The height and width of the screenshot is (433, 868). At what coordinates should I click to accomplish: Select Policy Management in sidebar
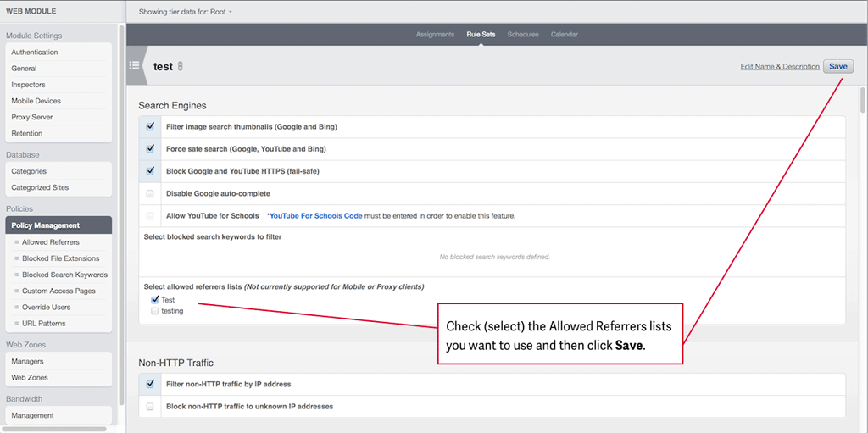[x=58, y=225]
